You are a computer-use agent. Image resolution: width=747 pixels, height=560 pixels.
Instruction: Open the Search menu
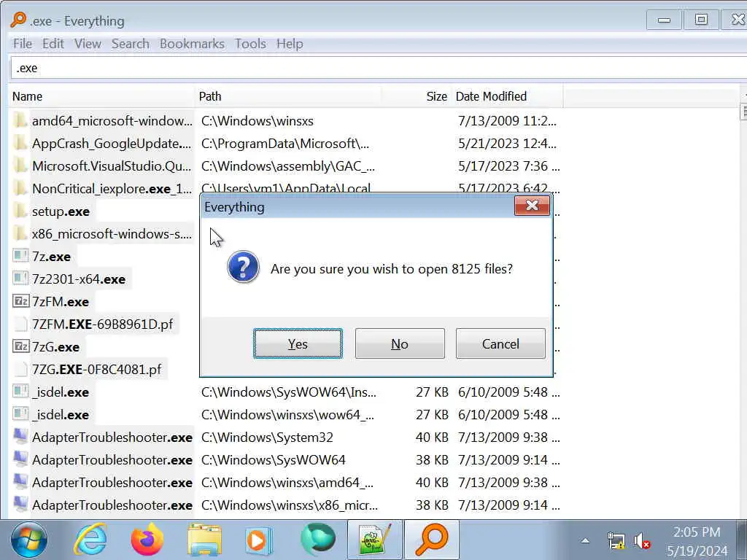pos(130,44)
